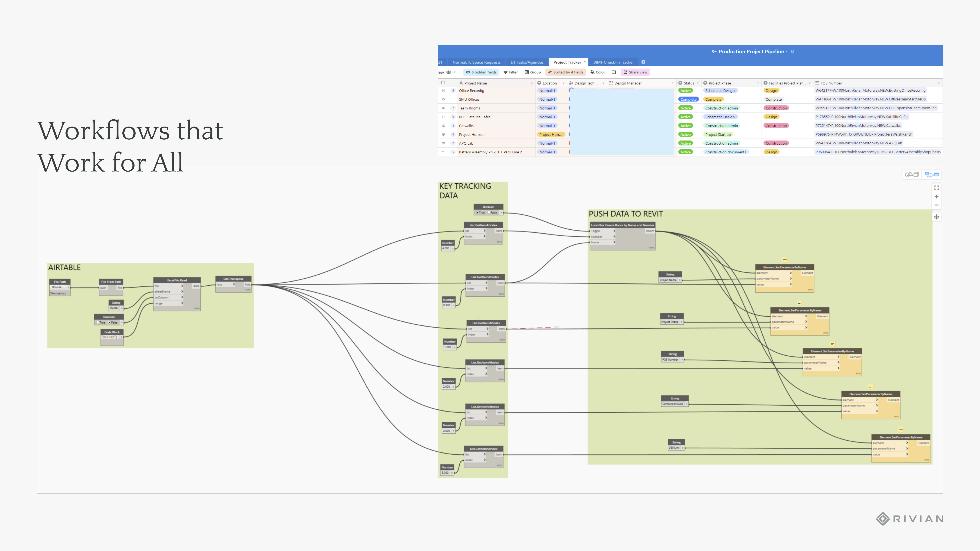
Task: Switch to graph view mode icon
Action: click(x=932, y=174)
